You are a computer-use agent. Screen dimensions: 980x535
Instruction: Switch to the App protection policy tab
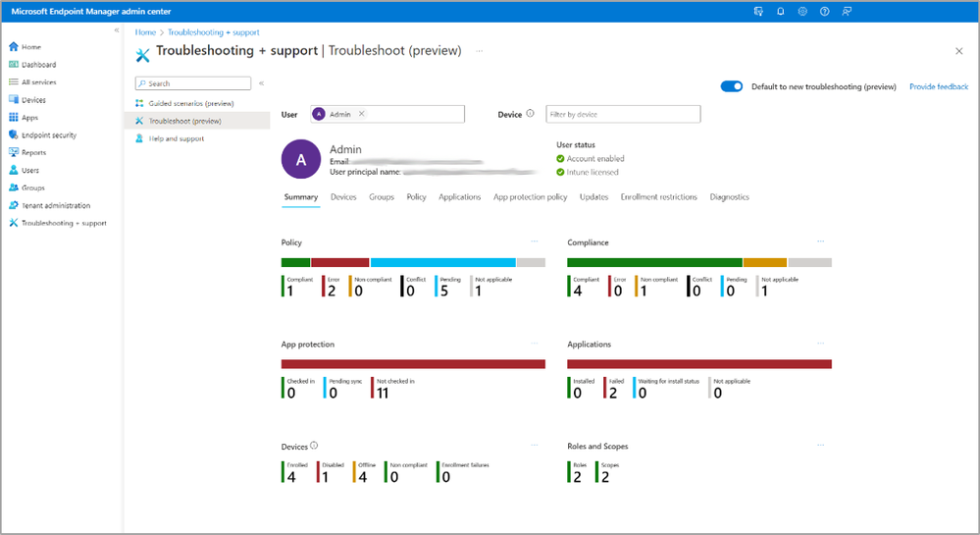(530, 197)
